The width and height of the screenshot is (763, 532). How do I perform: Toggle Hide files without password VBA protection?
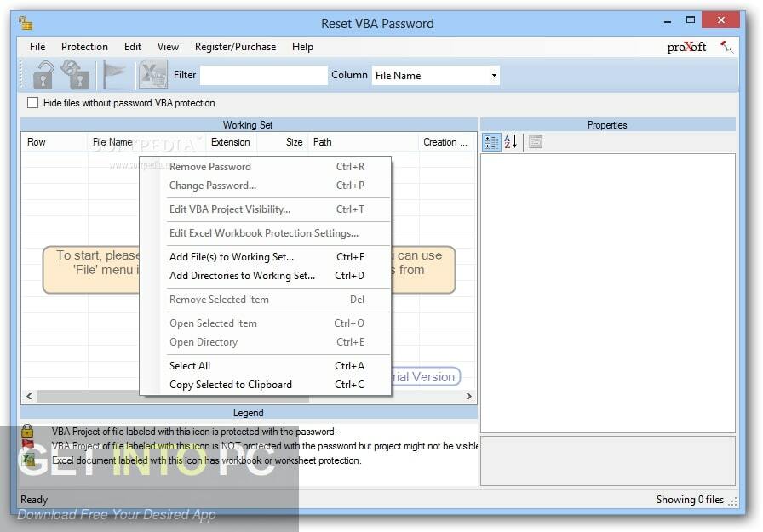[32, 103]
